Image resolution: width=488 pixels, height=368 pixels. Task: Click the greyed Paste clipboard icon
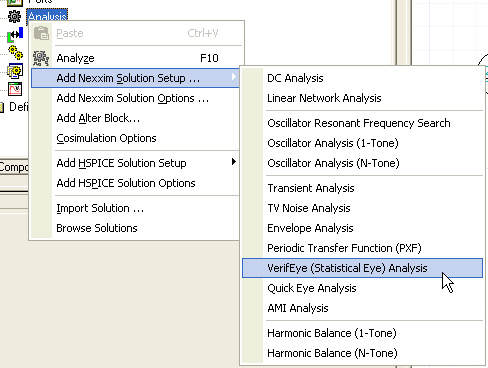41,33
